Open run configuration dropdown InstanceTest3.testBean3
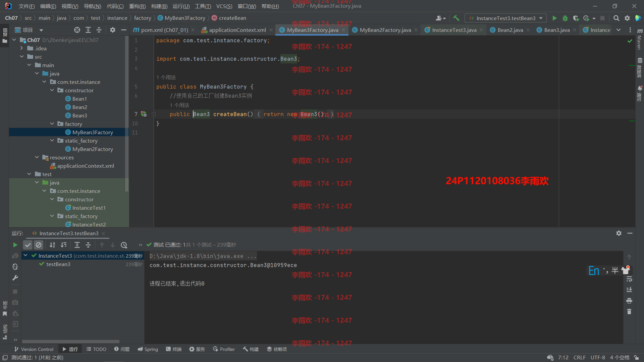The width and height of the screenshot is (644, 362). coord(505,18)
